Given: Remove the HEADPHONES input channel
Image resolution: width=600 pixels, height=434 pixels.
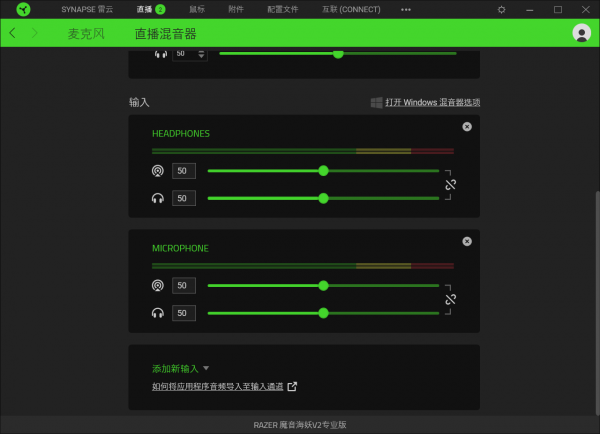Looking at the screenshot, I should pyautogui.click(x=467, y=127).
